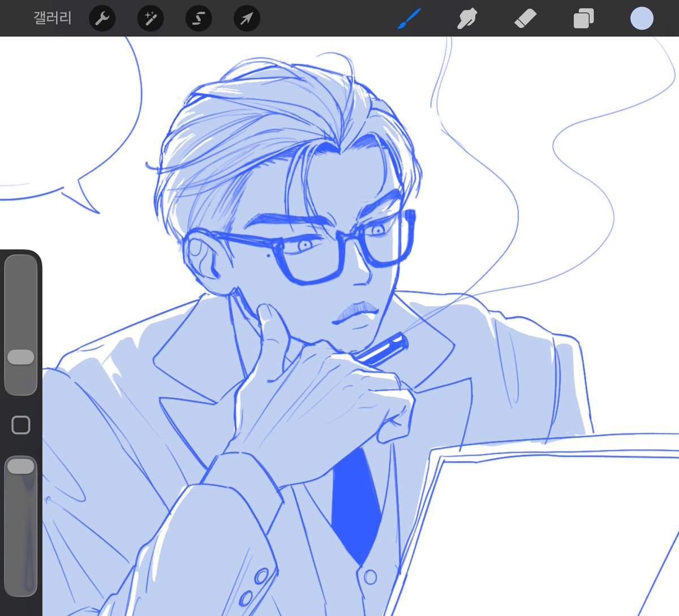The height and width of the screenshot is (616, 679).
Task: Select the Selection S tool
Action: tap(199, 19)
